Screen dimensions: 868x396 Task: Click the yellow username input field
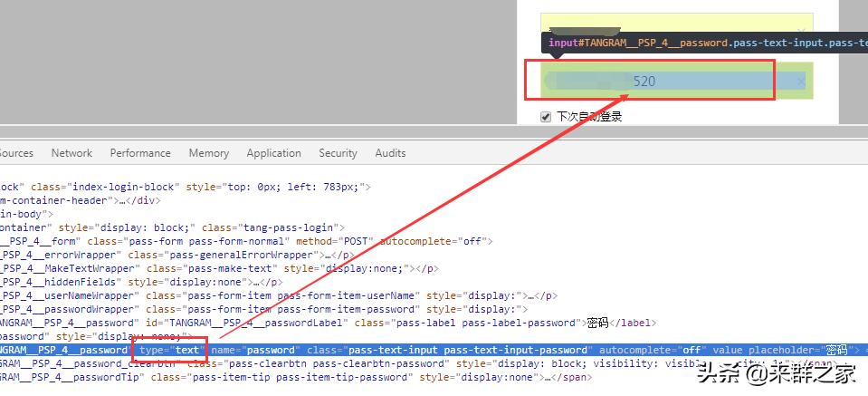tap(676, 31)
